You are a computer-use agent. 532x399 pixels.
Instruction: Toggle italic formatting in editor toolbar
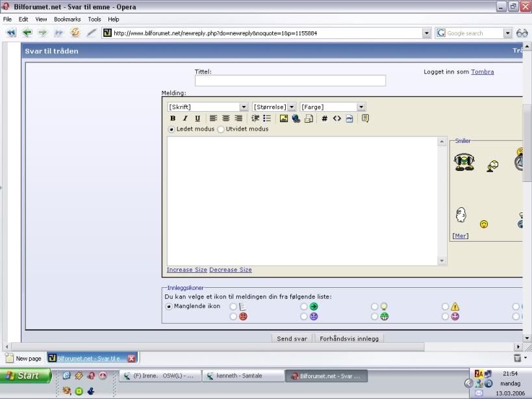pos(184,118)
